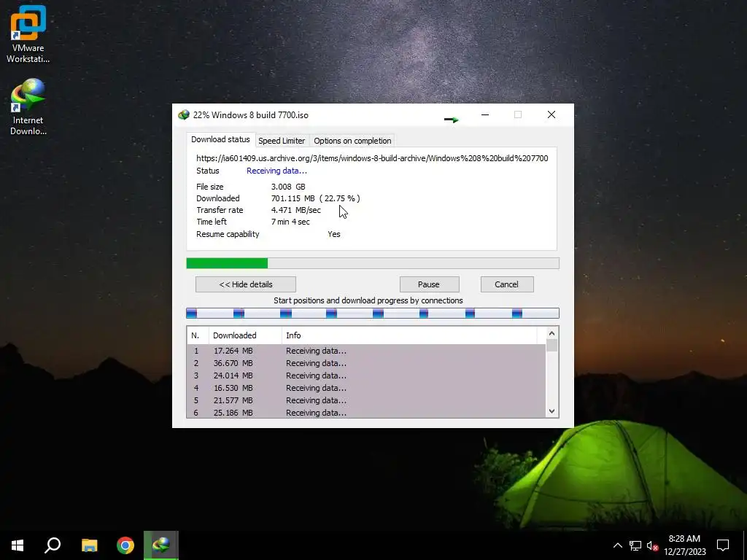Click the N. column header
Screen dimensions: 747x560
point(198,335)
